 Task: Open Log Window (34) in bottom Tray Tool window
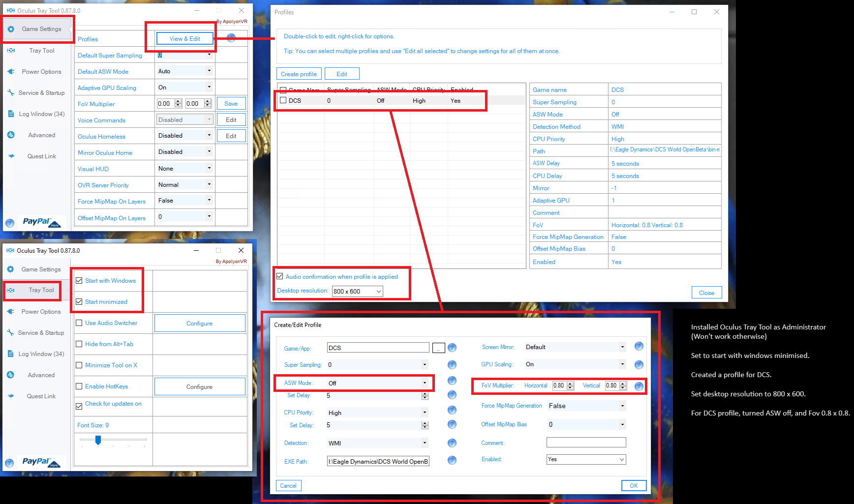tap(37, 354)
